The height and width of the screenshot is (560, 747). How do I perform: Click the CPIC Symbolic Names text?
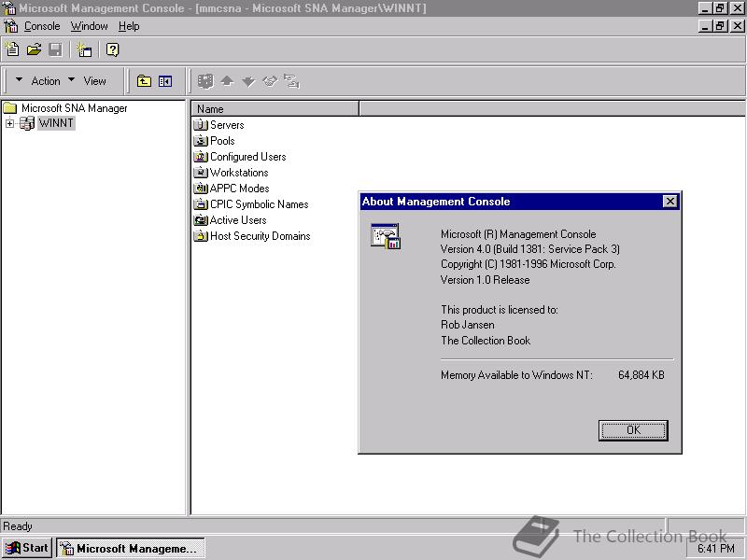pyautogui.click(x=260, y=204)
